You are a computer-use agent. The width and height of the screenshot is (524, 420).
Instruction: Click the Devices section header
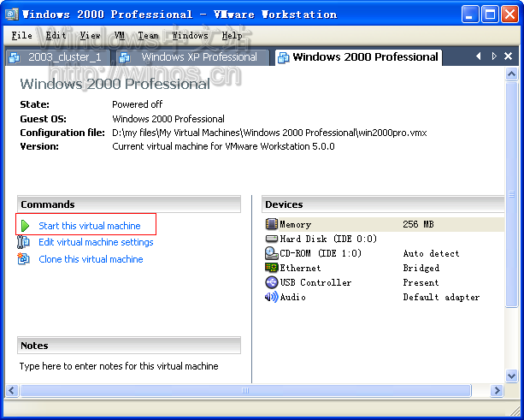click(x=383, y=204)
